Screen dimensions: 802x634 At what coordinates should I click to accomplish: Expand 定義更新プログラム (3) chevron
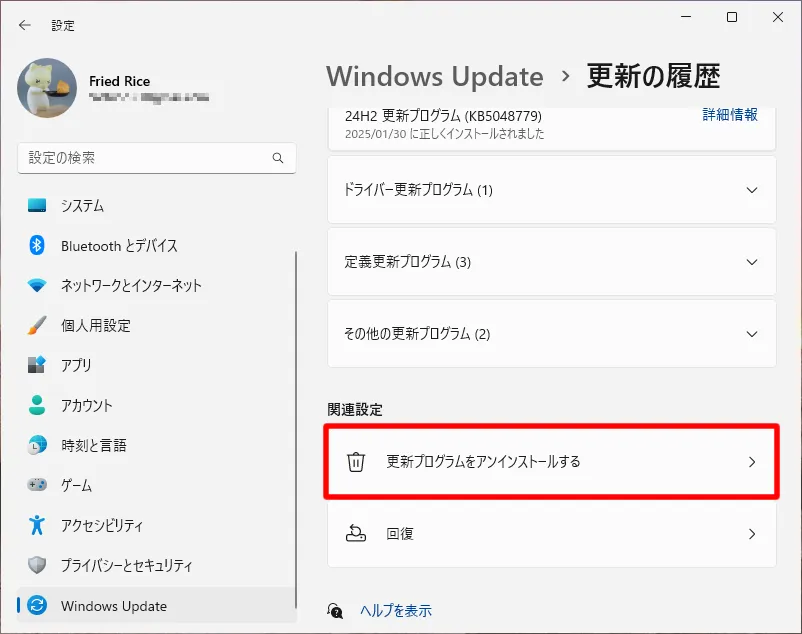[x=751, y=262]
